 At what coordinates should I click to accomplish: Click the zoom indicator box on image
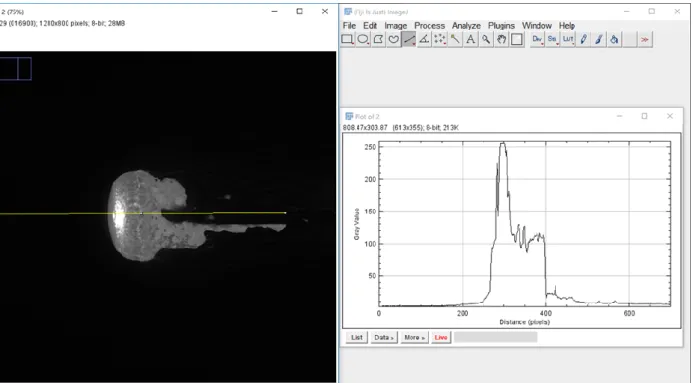15,68
